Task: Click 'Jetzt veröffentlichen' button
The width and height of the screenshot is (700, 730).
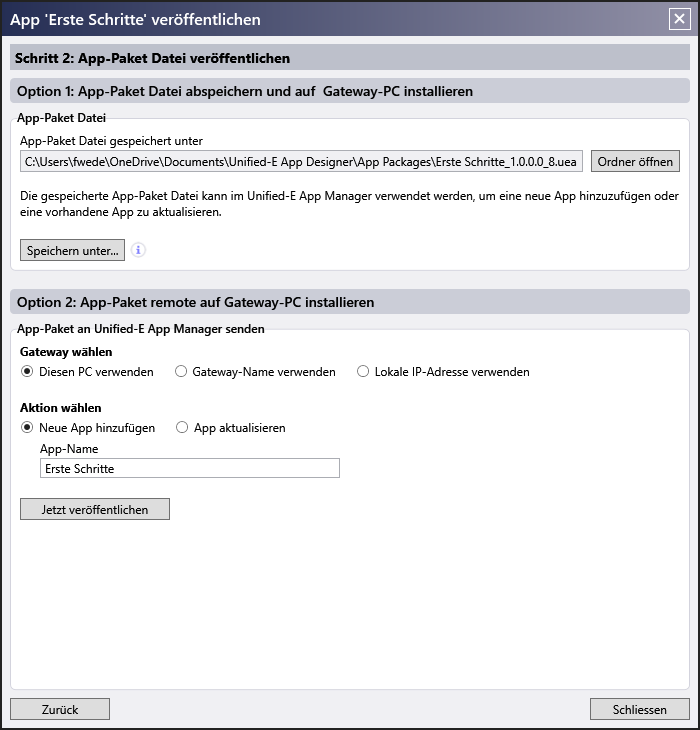Action: tap(94, 509)
